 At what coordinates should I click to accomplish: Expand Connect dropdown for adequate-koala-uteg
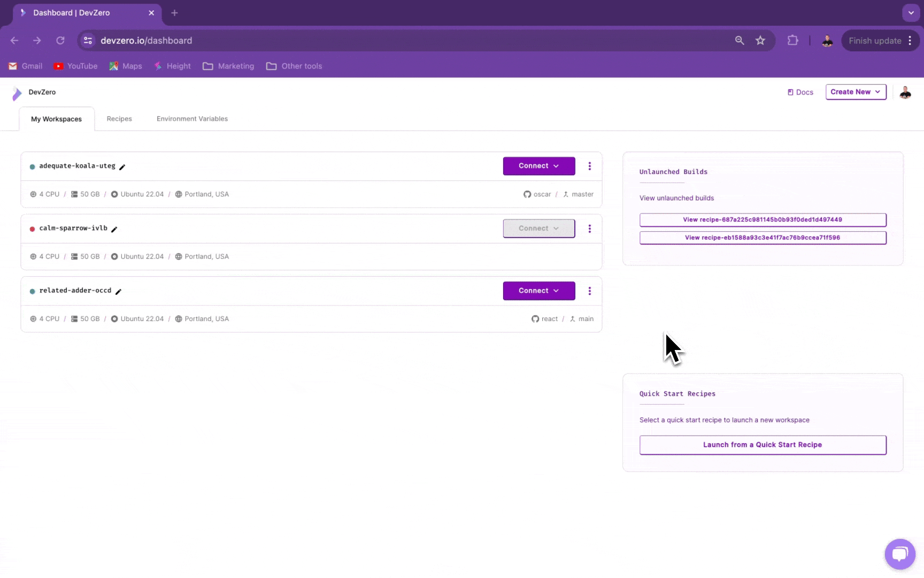click(538, 166)
